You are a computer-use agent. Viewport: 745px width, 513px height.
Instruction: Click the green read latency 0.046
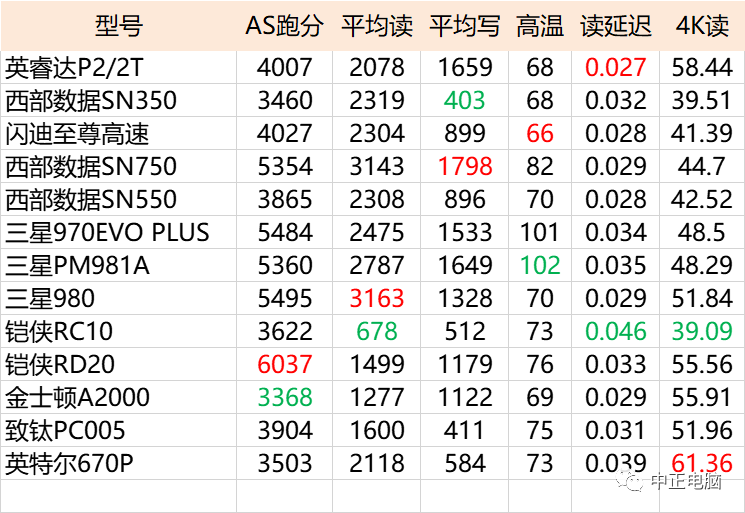(x=615, y=331)
